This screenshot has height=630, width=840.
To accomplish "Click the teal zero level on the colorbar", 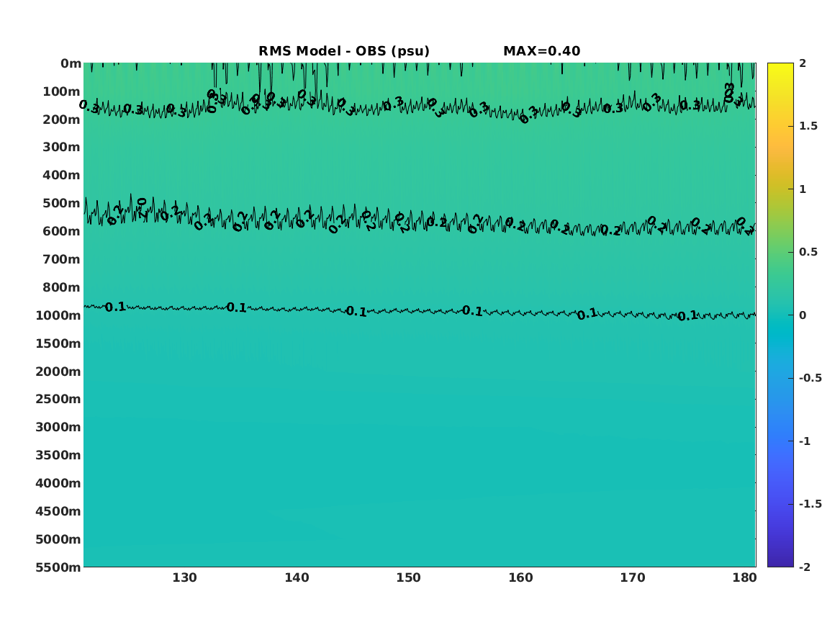I will (780, 315).
